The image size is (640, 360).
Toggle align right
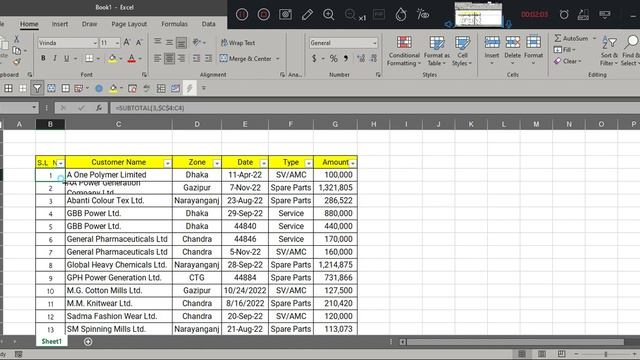[x=181, y=58]
